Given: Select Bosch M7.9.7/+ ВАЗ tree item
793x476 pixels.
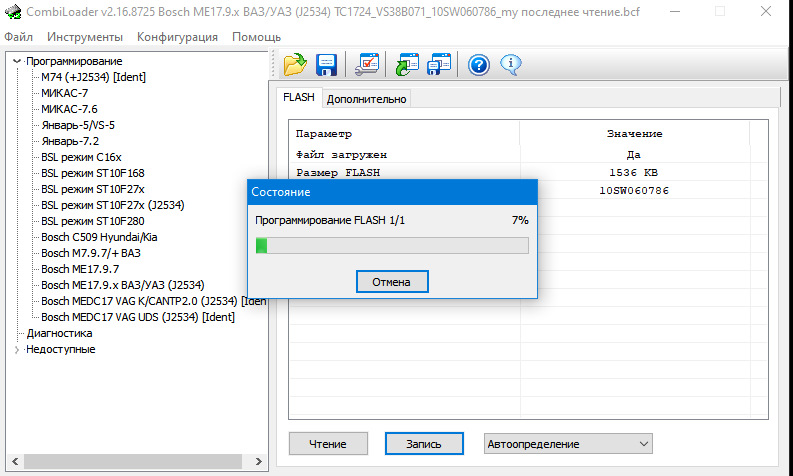Looking at the screenshot, I should coord(91,253).
